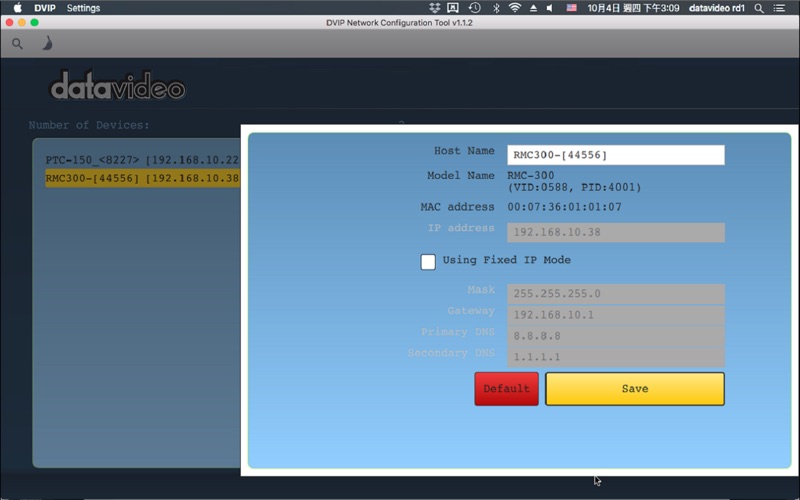Image resolution: width=800 pixels, height=500 pixels.
Task: Click the yellow Save button
Action: (635, 389)
